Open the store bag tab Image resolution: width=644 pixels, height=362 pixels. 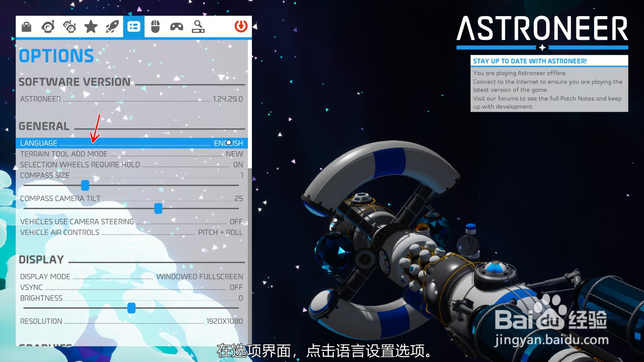click(x=27, y=27)
